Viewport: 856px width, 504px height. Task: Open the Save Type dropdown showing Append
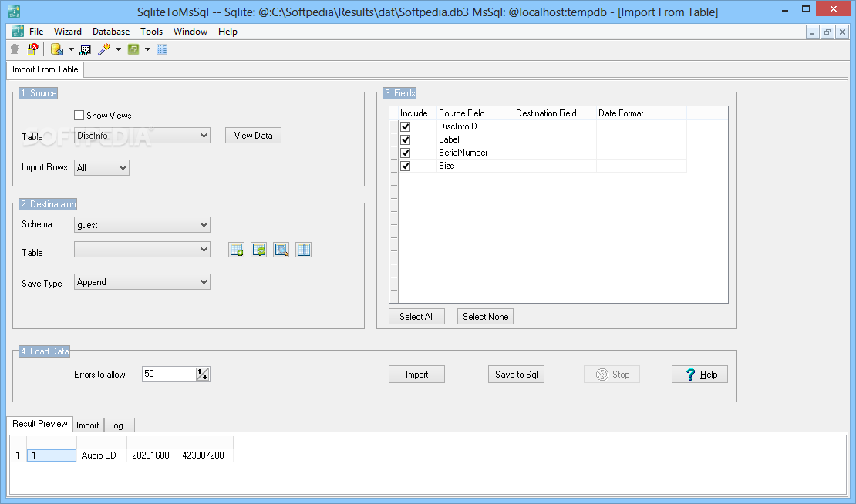[142, 282]
